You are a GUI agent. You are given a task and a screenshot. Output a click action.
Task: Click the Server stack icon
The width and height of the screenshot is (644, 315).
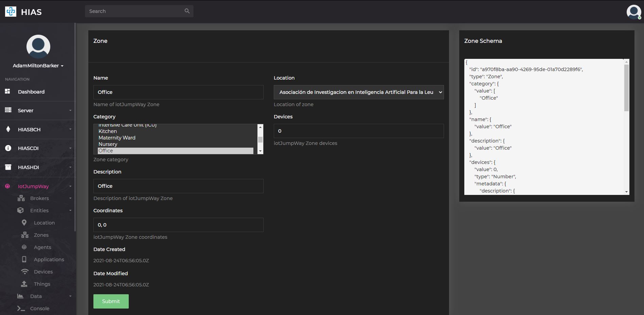pos(8,110)
